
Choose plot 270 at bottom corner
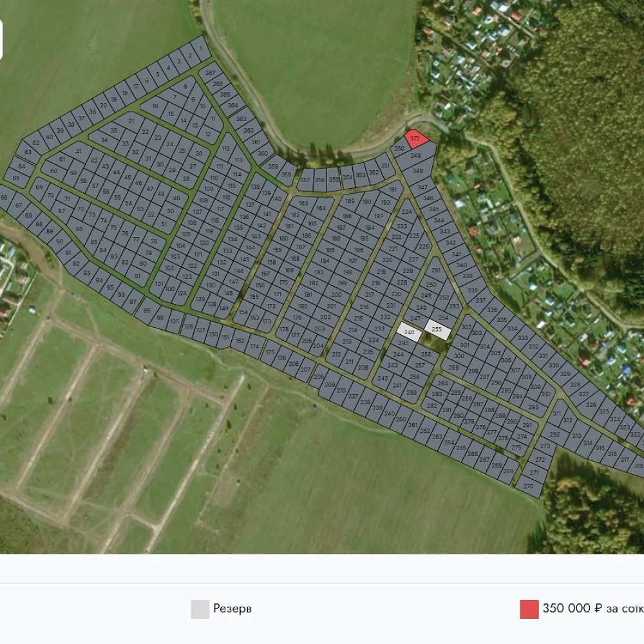(529, 486)
